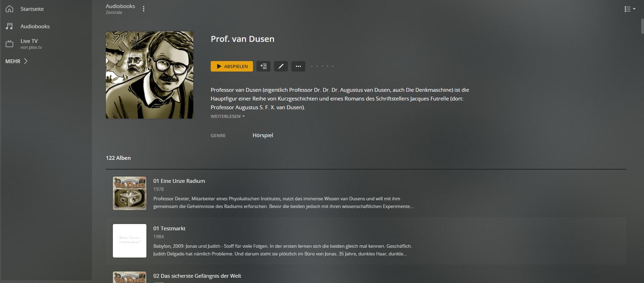Open the view mode dropdown at top right
The height and width of the screenshot is (283, 644).
pyautogui.click(x=630, y=9)
